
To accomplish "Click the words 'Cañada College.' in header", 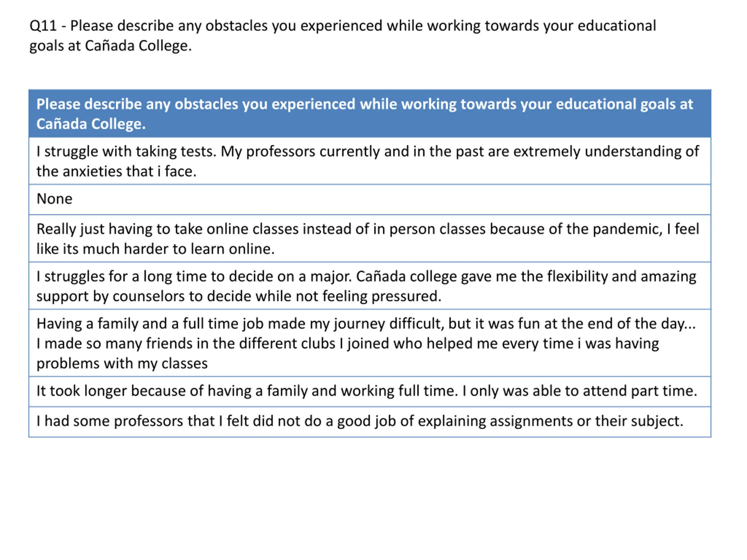I will 91,124.
